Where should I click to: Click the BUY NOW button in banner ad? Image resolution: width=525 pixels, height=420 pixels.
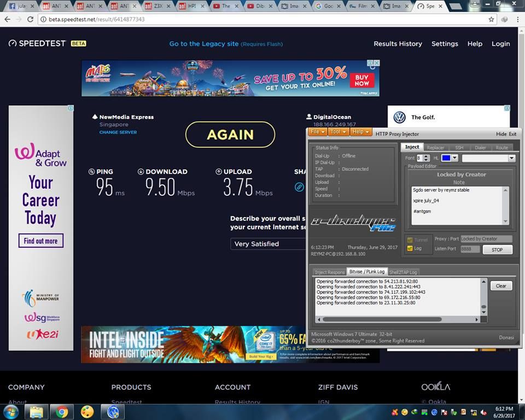pos(362,80)
